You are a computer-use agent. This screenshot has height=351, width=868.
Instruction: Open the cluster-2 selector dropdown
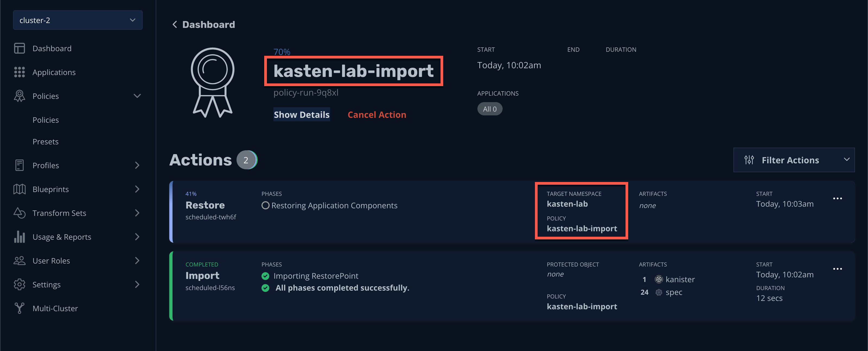tap(78, 20)
